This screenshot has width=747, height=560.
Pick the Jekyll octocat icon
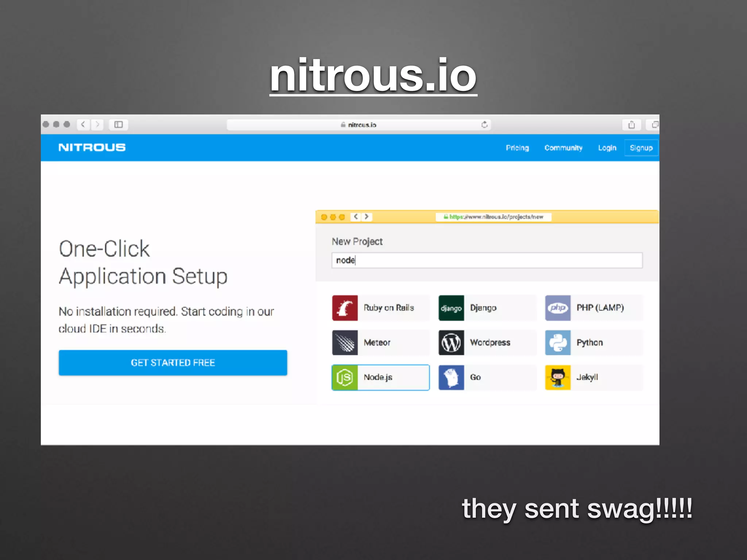558,377
